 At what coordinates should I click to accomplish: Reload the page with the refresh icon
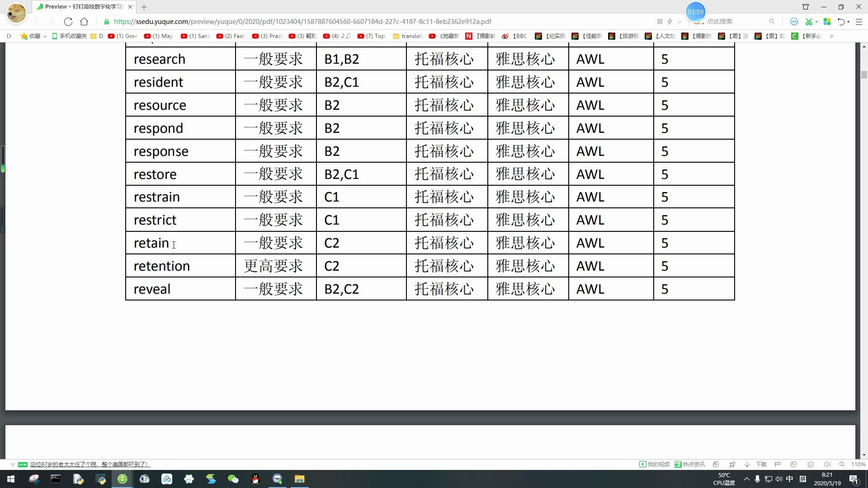pyautogui.click(x=68, y=21)
